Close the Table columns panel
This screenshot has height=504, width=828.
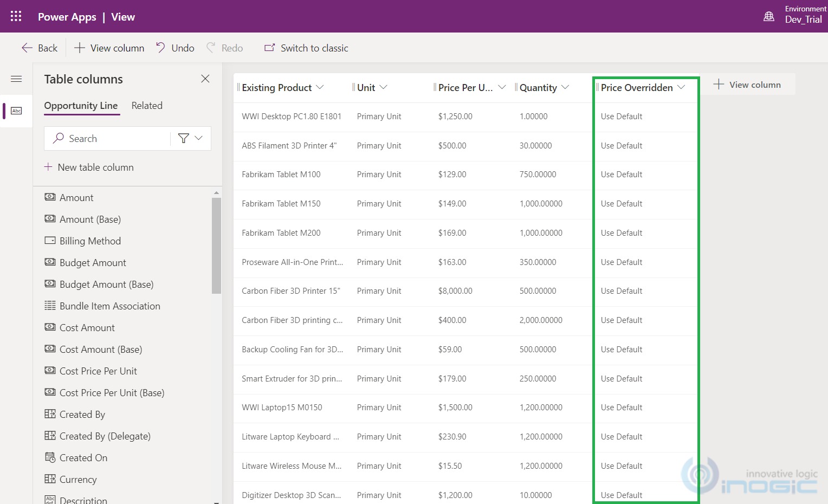point(205,79)
